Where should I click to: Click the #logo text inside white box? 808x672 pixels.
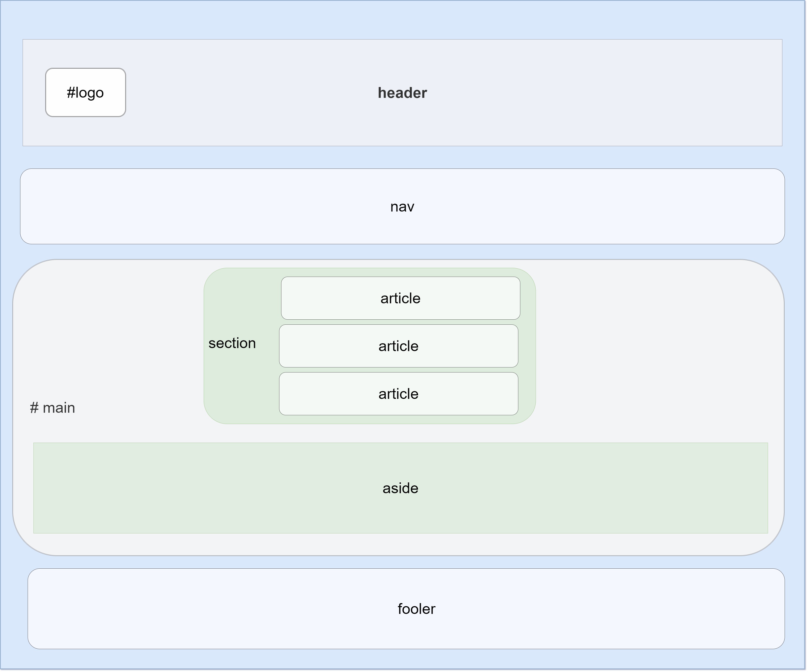click(85, 93)
